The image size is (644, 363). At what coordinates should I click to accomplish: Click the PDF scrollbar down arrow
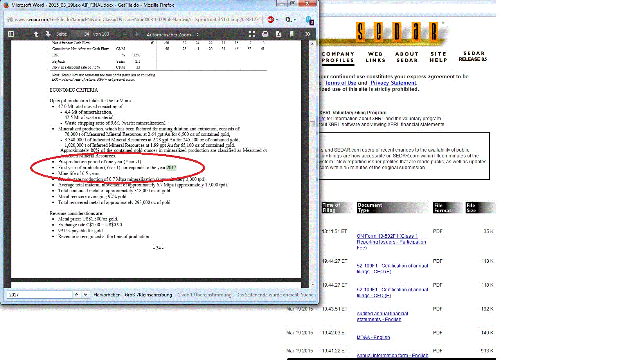coord(312,285)
